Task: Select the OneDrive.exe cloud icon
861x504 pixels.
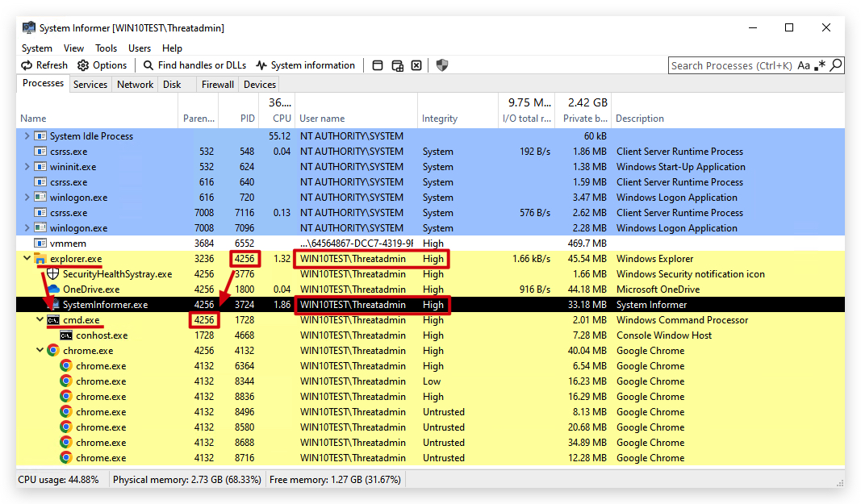Action: 53,289
